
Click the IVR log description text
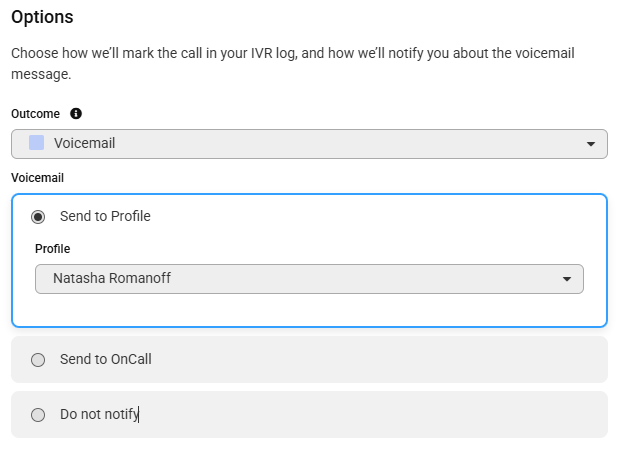(293, 63)
